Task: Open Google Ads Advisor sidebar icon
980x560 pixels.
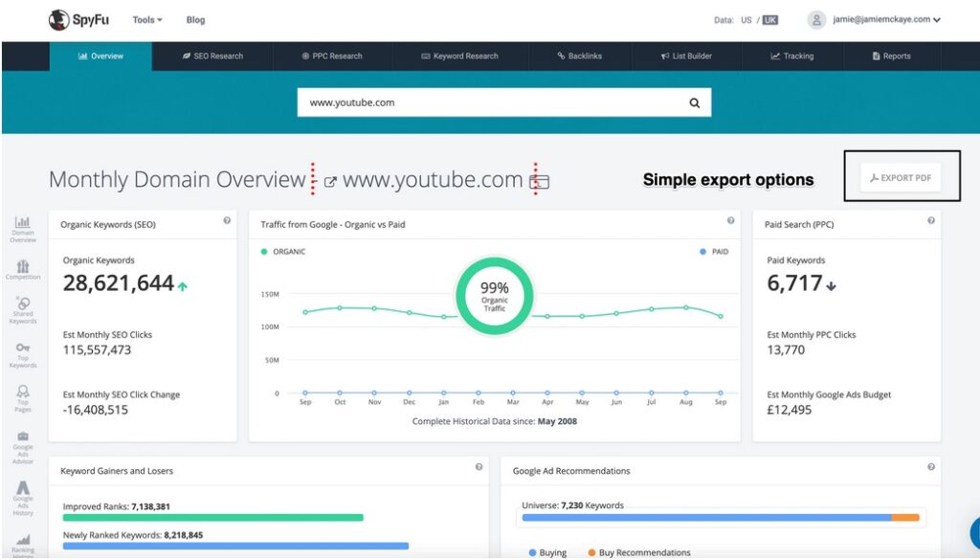Action: (x=23, y=447)
